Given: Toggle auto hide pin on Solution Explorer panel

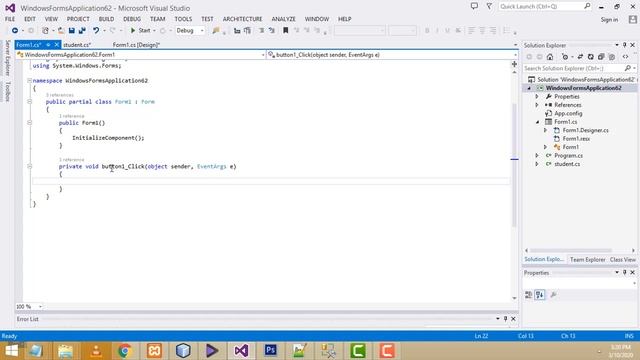Looking at the screenshot, I should click(624, 45).
